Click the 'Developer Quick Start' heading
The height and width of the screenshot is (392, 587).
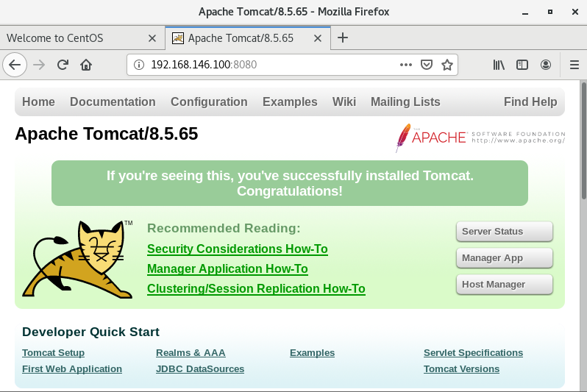(90, 332)
